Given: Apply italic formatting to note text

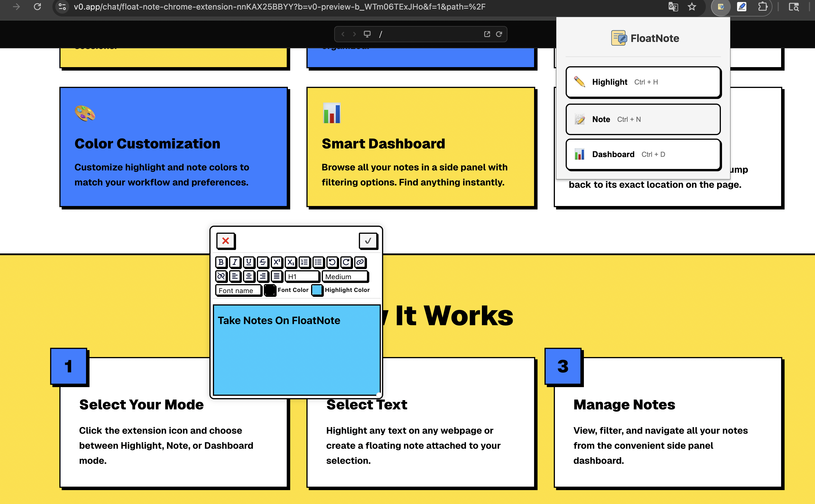Looking at the screenshot, I should coord(235,263).
